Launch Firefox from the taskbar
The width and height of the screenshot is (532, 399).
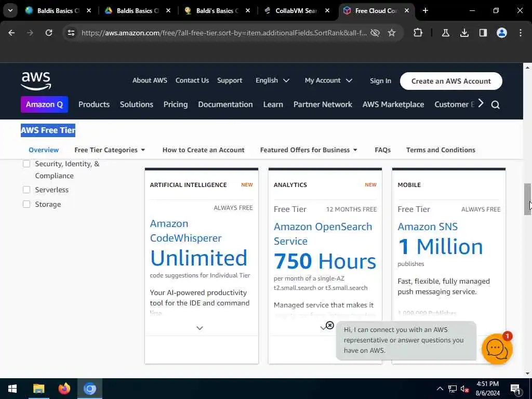coord(64,389)
